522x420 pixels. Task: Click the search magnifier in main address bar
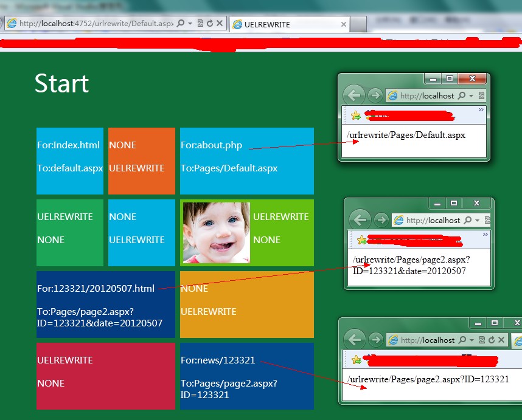pos(180,24)
